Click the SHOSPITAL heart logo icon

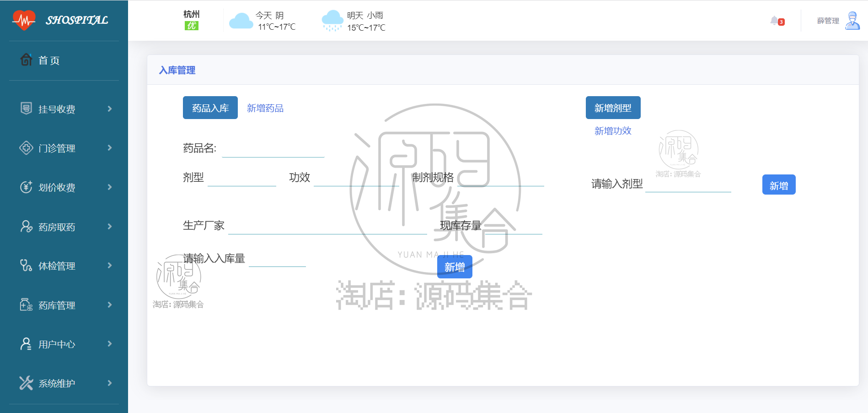click(x=24, y=20)
